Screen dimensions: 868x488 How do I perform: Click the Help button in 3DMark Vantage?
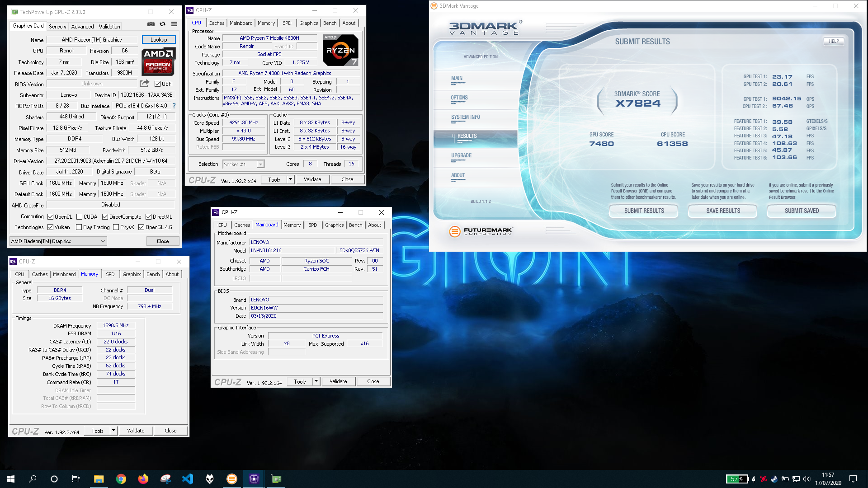(834, 41)
